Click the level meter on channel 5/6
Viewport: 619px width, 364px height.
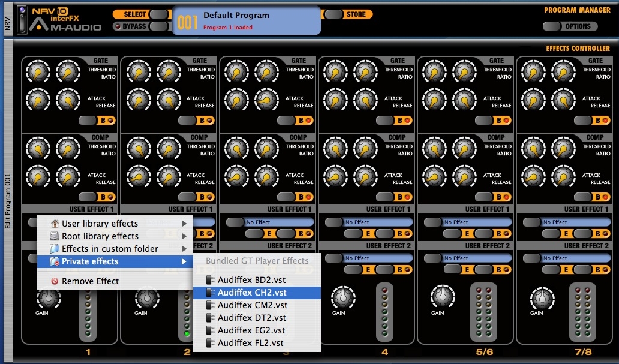tap(483, 312)
